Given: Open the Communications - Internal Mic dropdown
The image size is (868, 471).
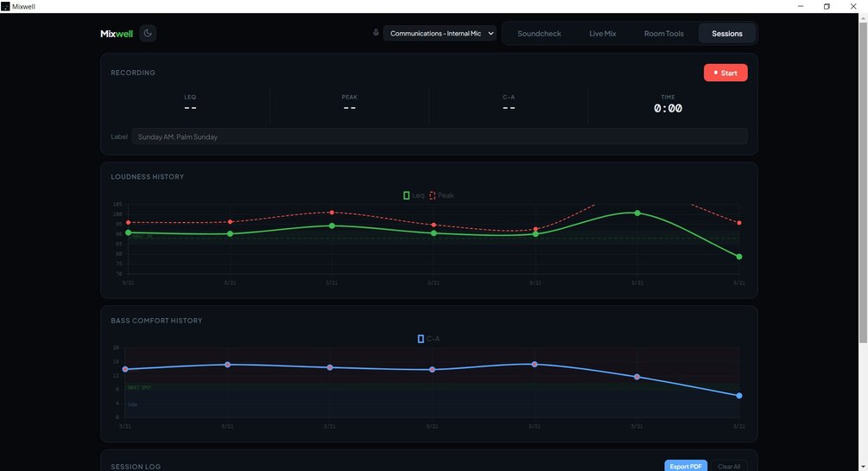Looking at the screenshot, I should (x=440, y=33).
